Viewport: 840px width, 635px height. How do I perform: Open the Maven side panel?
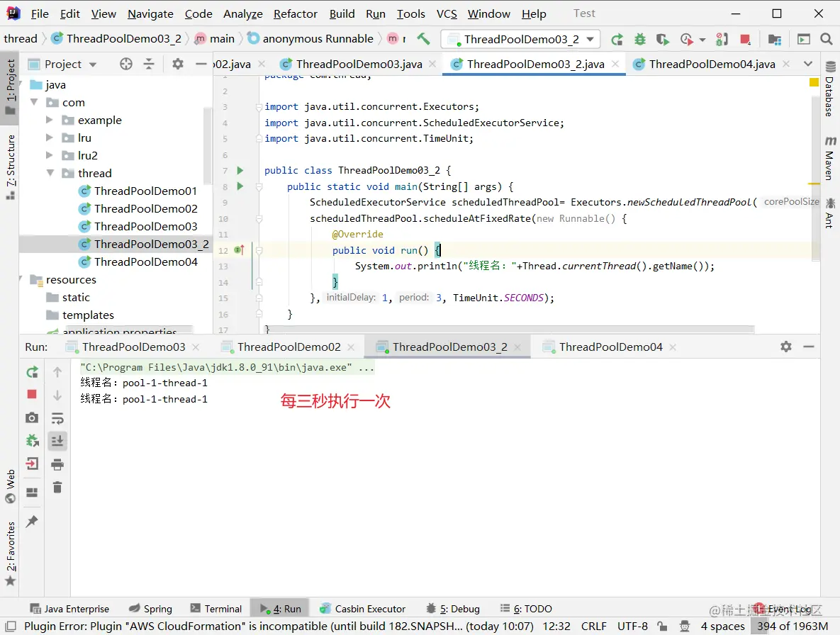(x=830, y=158)
